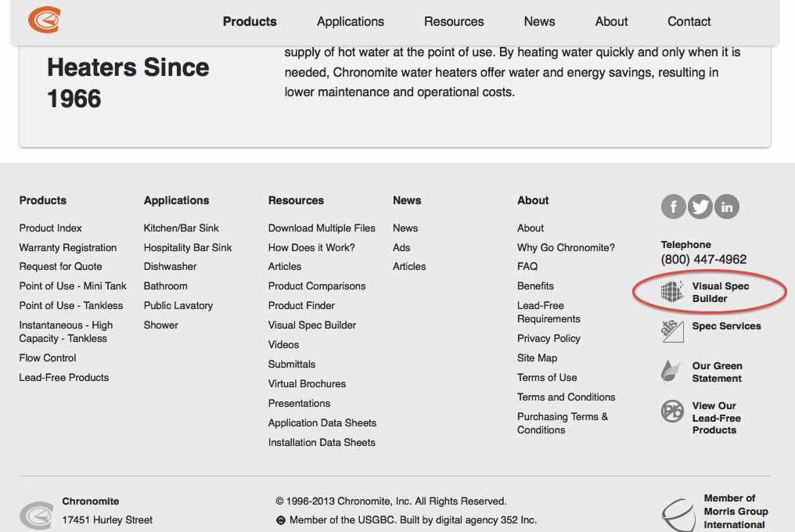
Task: Open the Privacy Policy link
Action: coord(549,338)
